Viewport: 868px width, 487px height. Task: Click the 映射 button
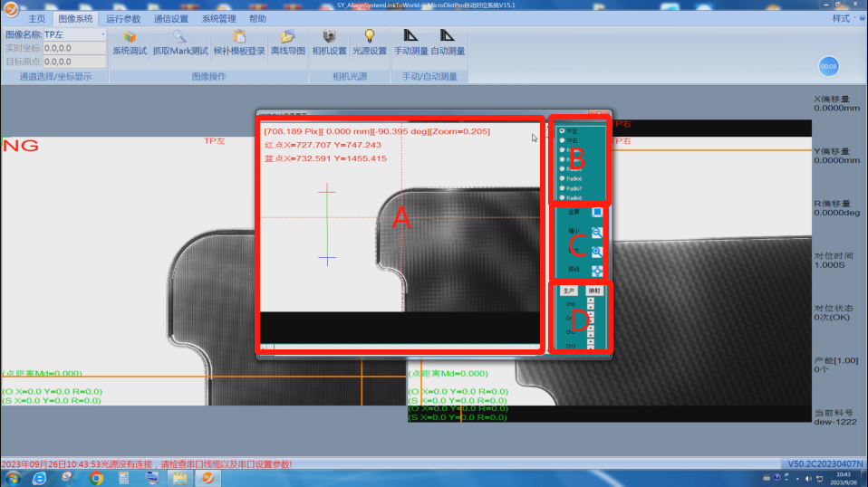593,291
